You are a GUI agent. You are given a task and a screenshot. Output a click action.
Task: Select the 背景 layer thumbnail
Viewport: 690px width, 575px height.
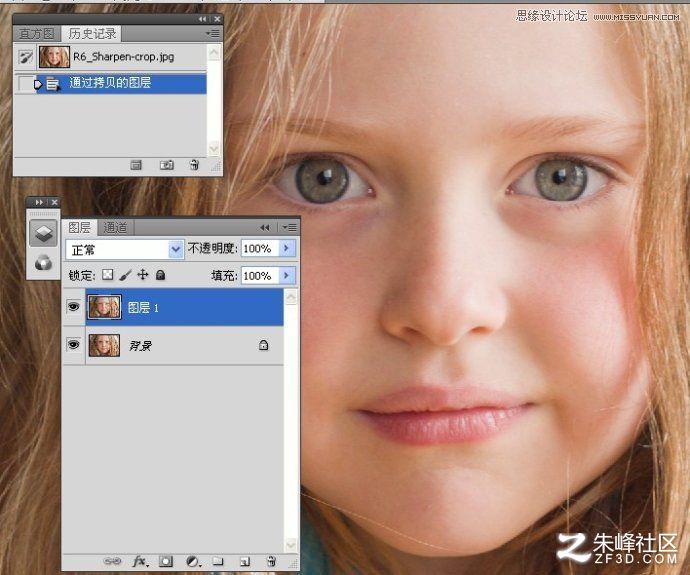click(x=104, y=345)
